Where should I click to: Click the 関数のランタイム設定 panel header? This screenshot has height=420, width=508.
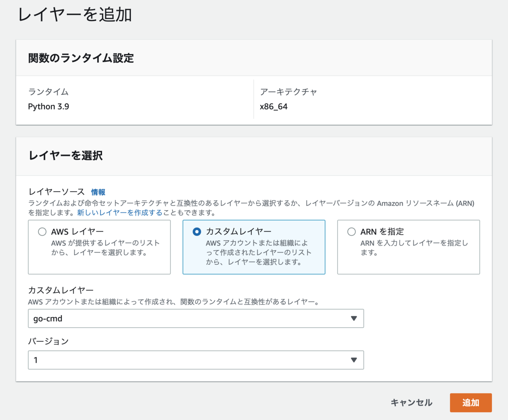pos(81,58)
